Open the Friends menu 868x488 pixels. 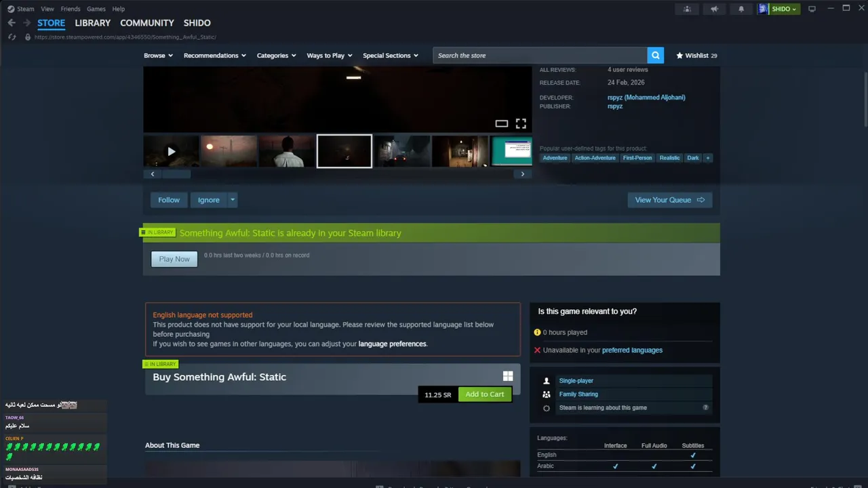point(71,9)
